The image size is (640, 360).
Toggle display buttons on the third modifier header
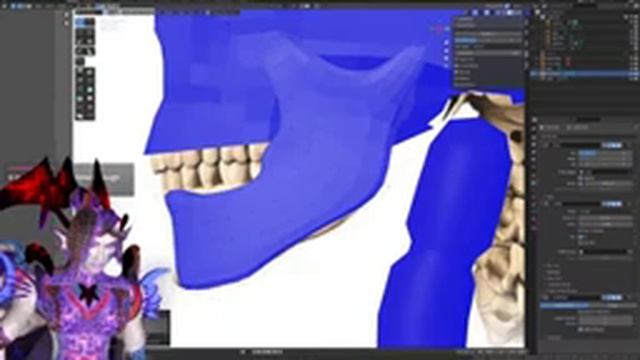tap(611, 297)
